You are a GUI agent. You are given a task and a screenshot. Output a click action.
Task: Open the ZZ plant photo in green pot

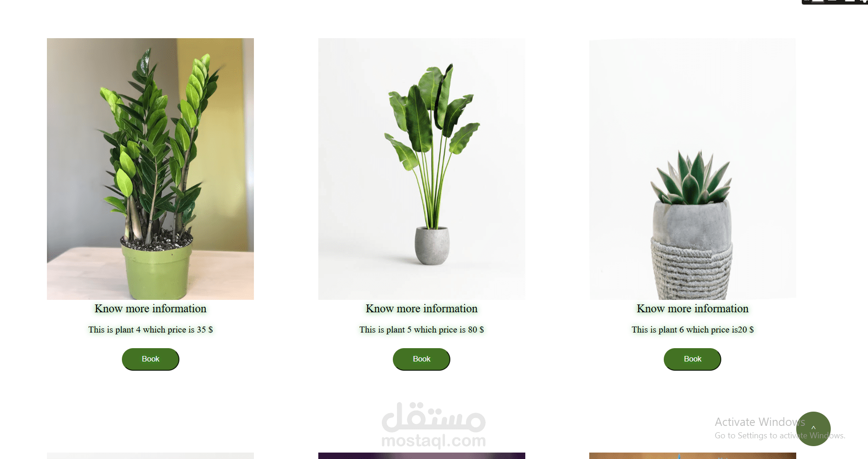(x=150, y=169)
